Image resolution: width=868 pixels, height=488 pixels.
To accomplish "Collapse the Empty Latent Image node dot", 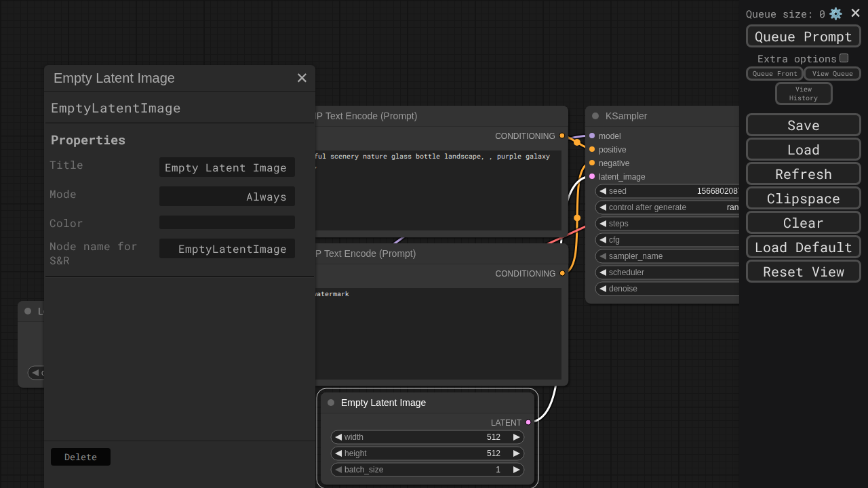I will tap(331, 403).
